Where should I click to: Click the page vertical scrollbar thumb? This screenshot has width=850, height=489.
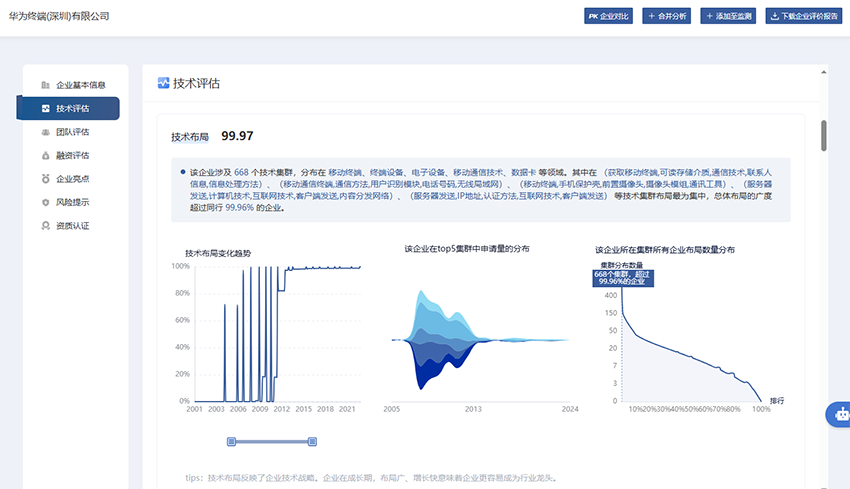(823, 136)
